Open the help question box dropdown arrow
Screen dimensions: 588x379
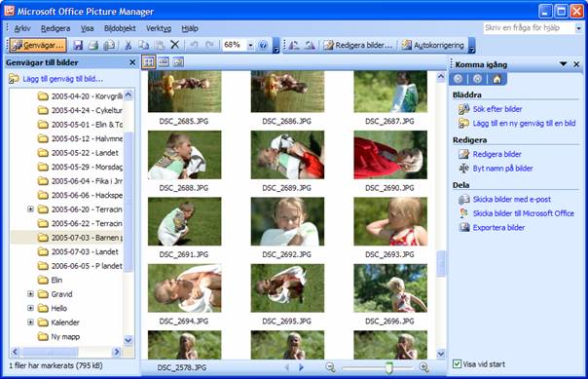(x=578, y=28)
